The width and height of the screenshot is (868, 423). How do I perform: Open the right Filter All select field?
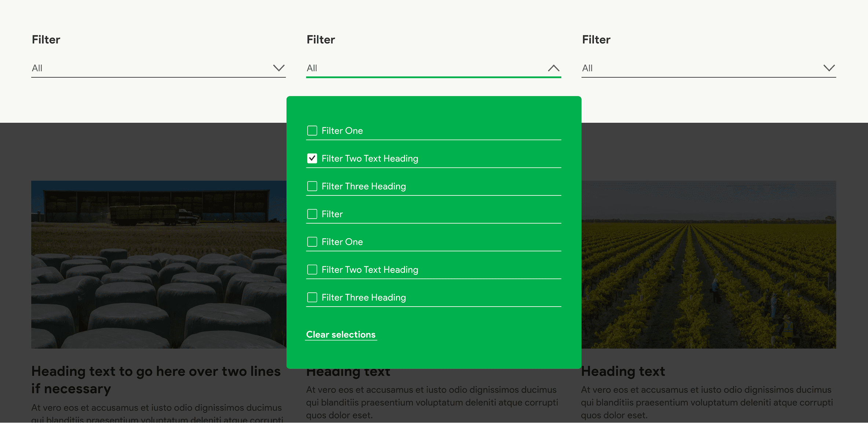click(697, 68)
